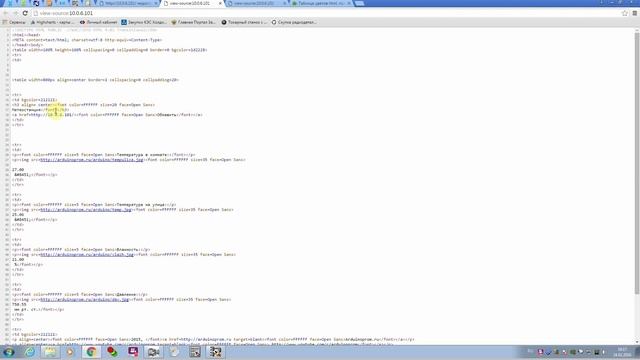Screen dimensions: 640x360
Task: Follow the arduino/dav.jpg image link
Action: [84, 300]
